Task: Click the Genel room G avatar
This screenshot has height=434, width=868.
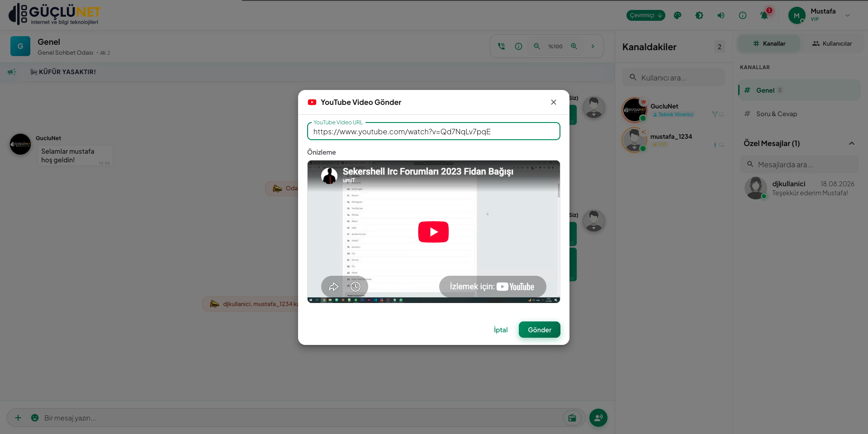Action: 20,46
